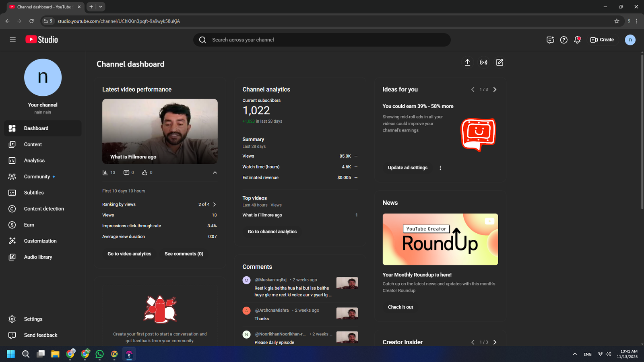Image resolution: width=644 pixels, height=362 pixels.
Task: Open the help question mark icon
Action: tap(563, 40)
